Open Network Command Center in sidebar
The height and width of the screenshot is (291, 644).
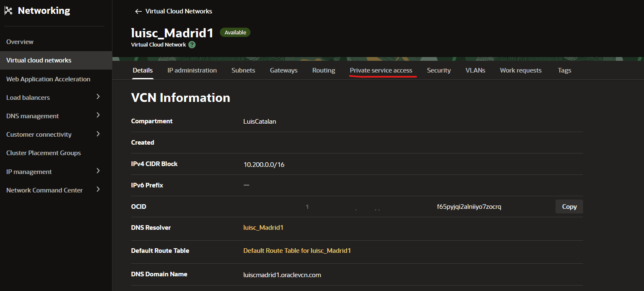44,190
